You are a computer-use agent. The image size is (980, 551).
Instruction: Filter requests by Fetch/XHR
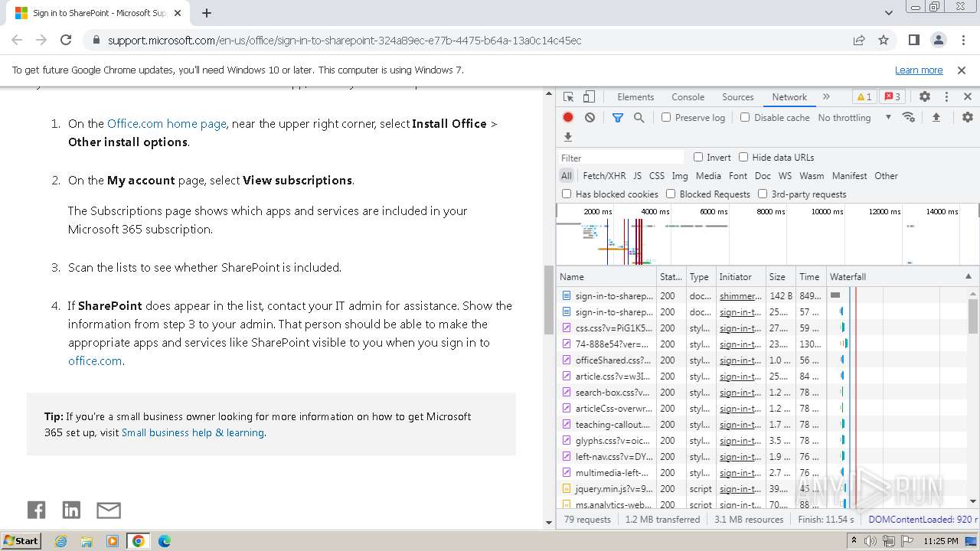coord(604,175)
